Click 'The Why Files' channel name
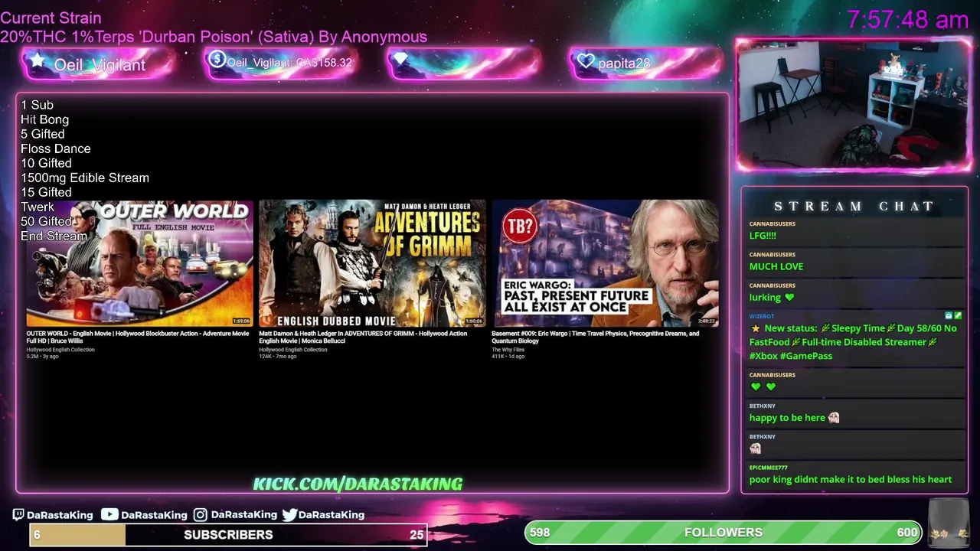 (508, 350)
